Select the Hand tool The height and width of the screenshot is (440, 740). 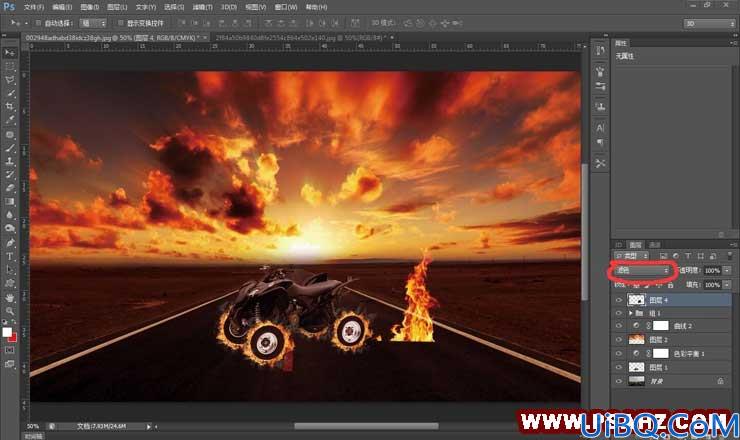(x=9, y=298)
